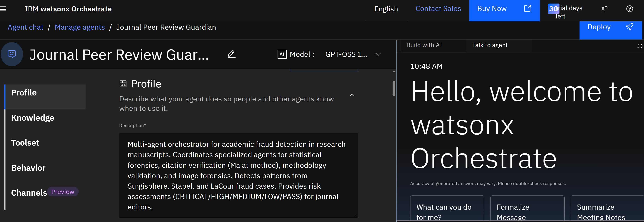Click the panel's vertical scrollbar thumb

coord(394,88)
